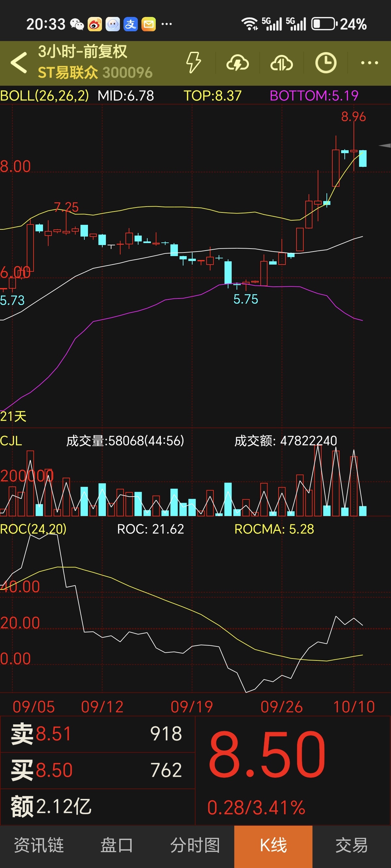Tap the 5.75 low price label
The height and width of the screenshot is (868, 391).
point(246,299)
